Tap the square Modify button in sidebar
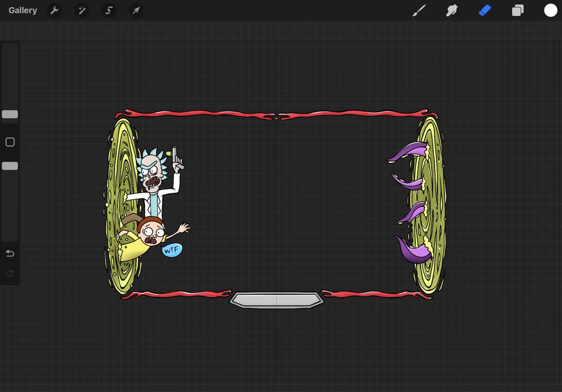Image resolution: width=562 pixels, height=392 pixels. (x=10, y=142)
